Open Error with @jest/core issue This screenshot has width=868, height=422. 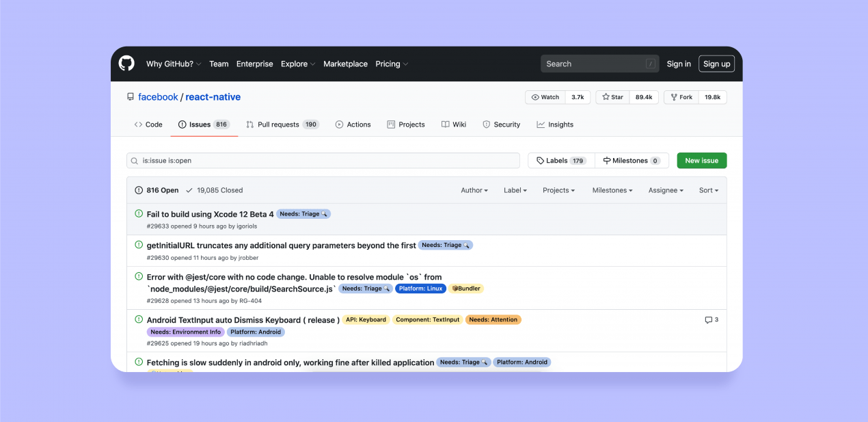(x=294, y=282)
